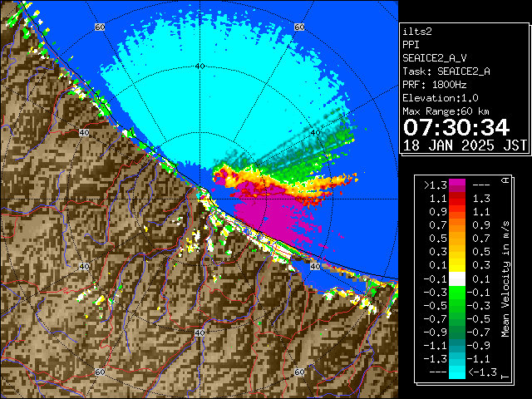This screenshot has height=399, width=532.
Task: Click the '60' ring label in the upper-left
Action: coord(100,27)
